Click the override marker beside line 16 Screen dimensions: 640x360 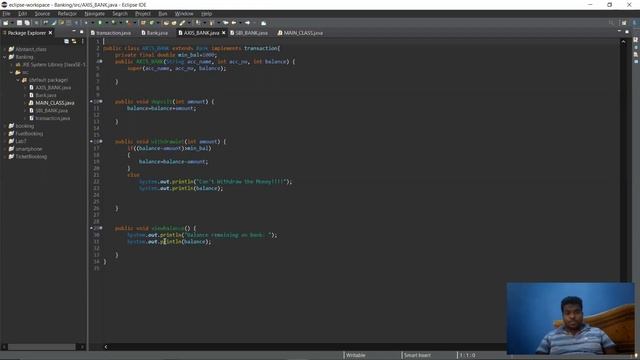click(92, 141)
